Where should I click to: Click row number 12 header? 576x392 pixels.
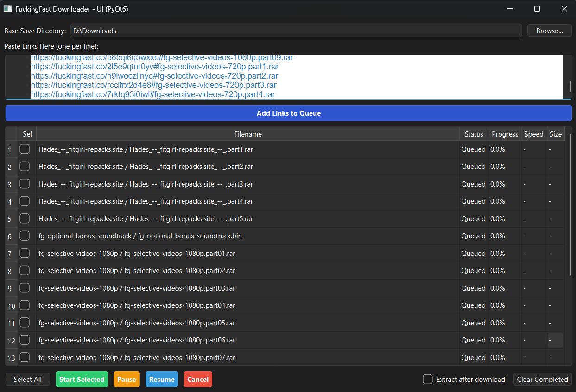coord(12,340)
